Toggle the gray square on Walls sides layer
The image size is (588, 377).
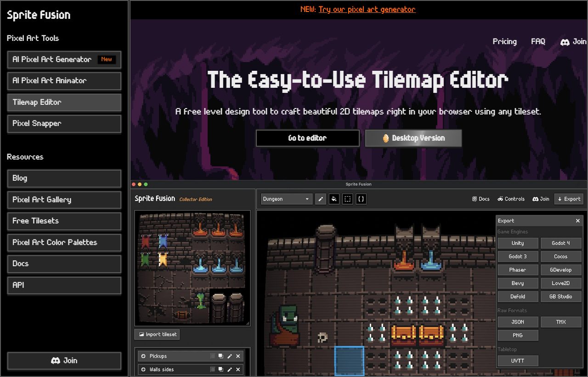tap(212, 369)
